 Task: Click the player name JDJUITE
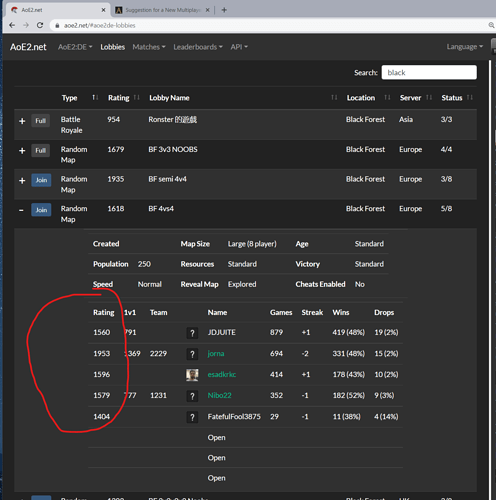(x=221, y=332)
